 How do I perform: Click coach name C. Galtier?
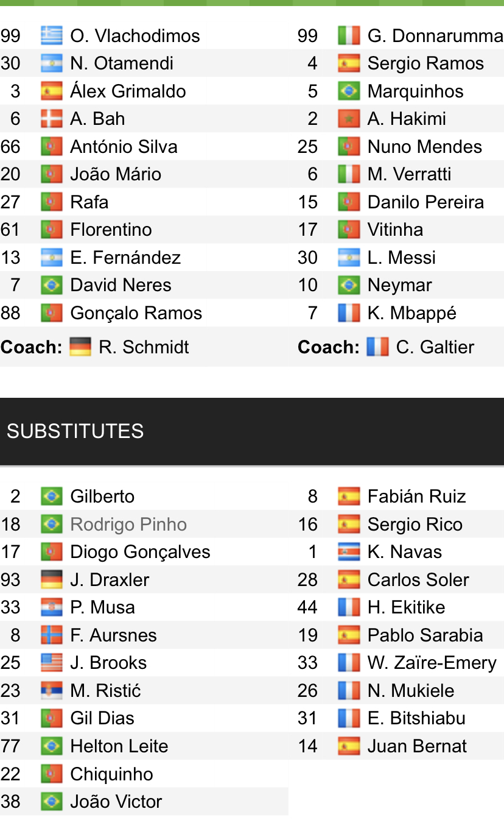click(x=435, y=347)
